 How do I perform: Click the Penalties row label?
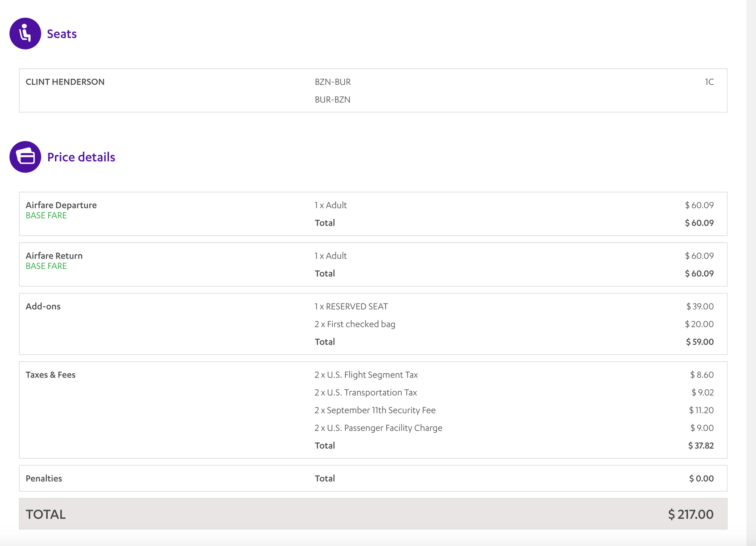coord(44,478)
